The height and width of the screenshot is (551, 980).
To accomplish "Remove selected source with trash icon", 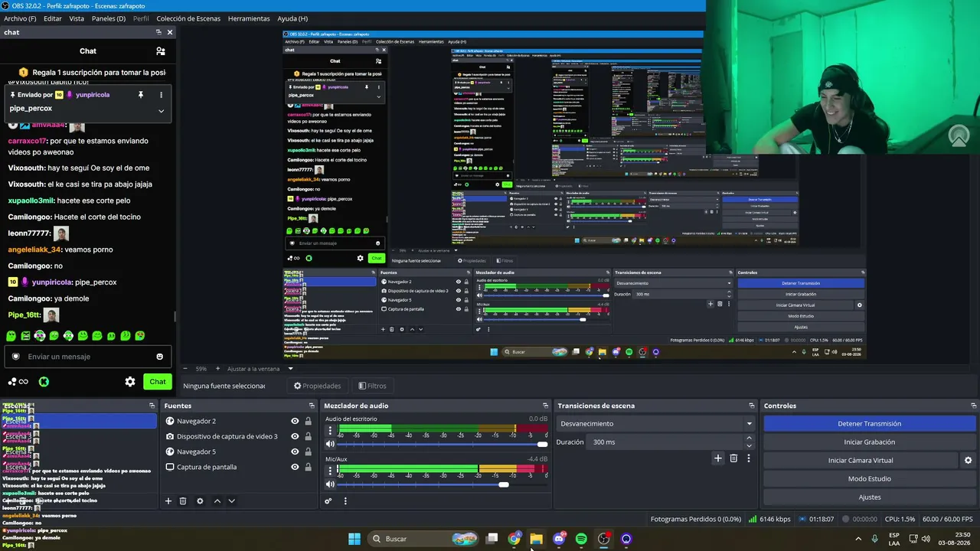I will (183, 501).
